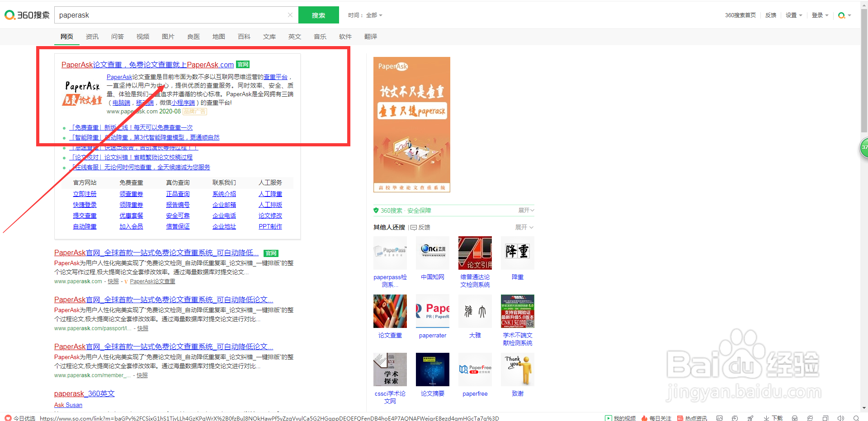Screen dimensions: 868x421
Task: Click the 领查重券 link
Action: tap(131, 194)
